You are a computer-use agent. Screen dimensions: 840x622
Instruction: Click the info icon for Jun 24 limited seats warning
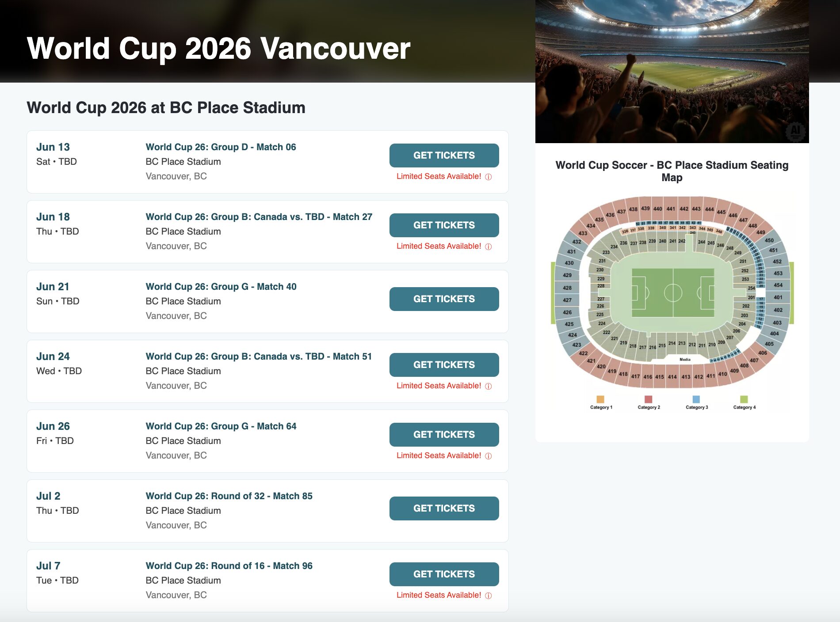tap(487, 386)
